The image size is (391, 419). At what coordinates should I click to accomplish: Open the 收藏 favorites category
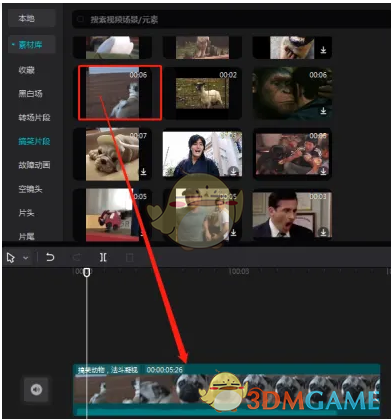pyautogui.click(x=26, y=70)
